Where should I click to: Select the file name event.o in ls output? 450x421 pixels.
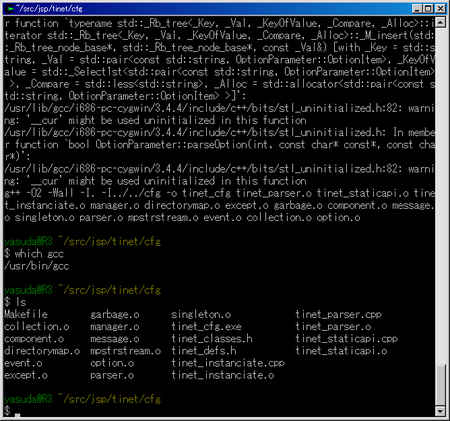tap(23, 363)
